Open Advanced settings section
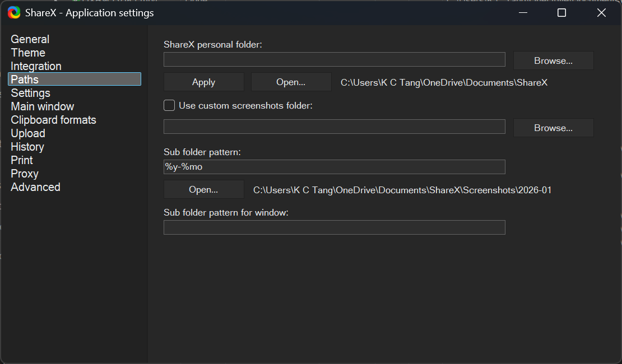The width and height of the screenshot is (622, 364). (35, 187)
